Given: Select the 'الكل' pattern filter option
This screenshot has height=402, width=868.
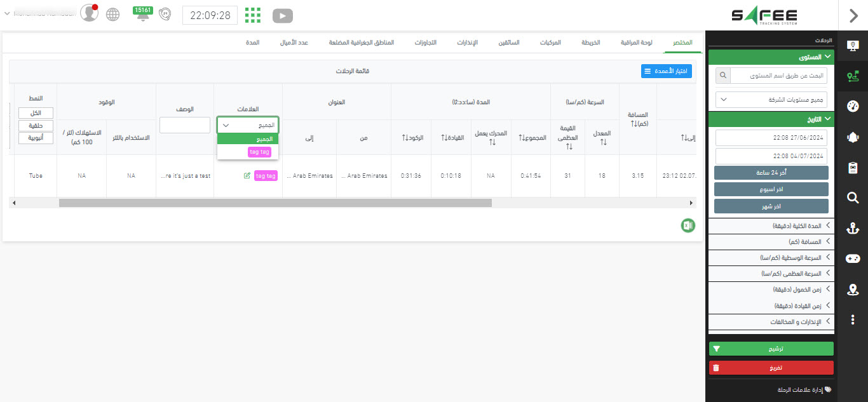Looking at the screenshot, I should pos(36,113).
